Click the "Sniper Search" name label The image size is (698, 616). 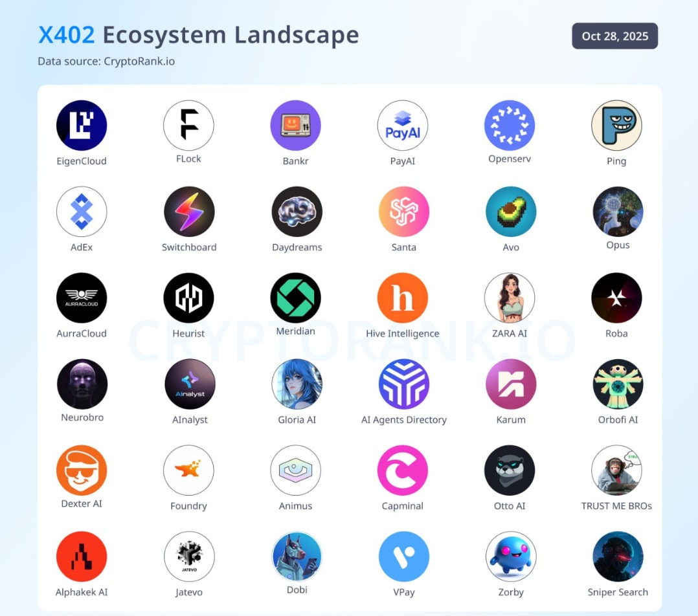pos(618,593)
